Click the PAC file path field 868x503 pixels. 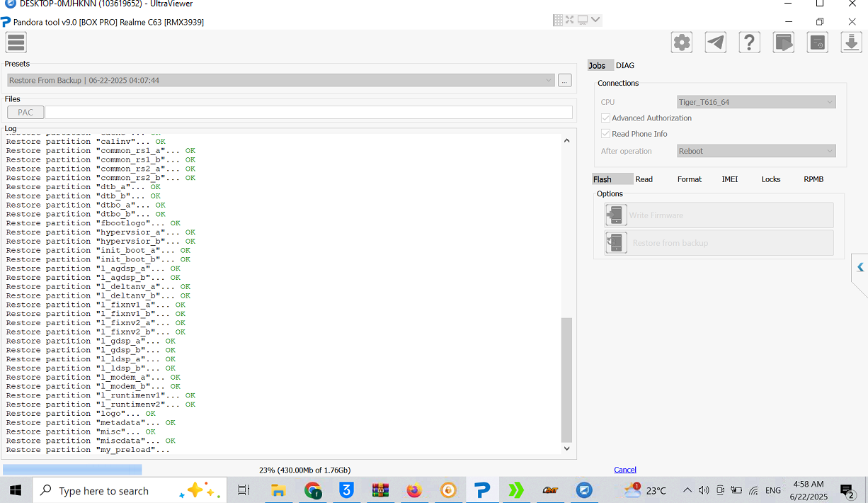click(x=309, y=113)
